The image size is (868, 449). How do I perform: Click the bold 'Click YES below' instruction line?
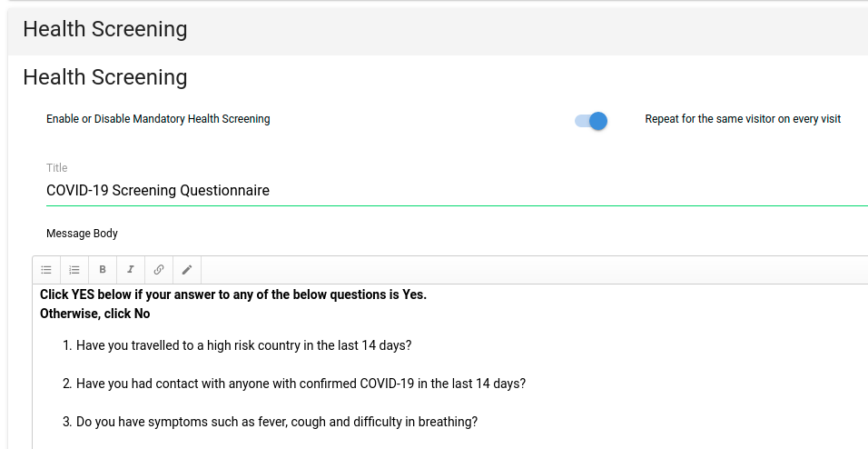pyautogui.click(x=233, y=294)
